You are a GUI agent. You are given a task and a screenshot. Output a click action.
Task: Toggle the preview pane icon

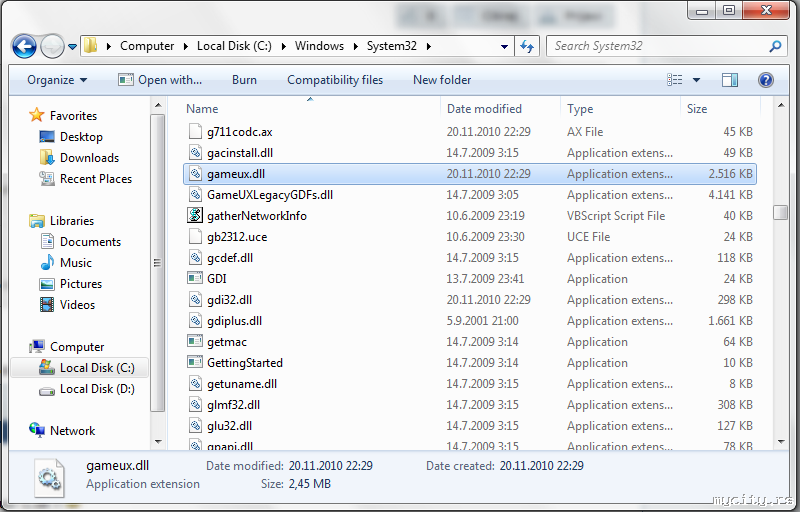click(x=730, y=80)
